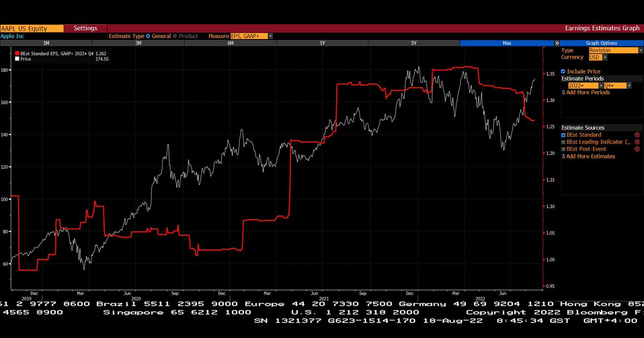Switch to the 1Y time range tab
644x338 pixels.
pyautogui.click(x=322, y=43)
